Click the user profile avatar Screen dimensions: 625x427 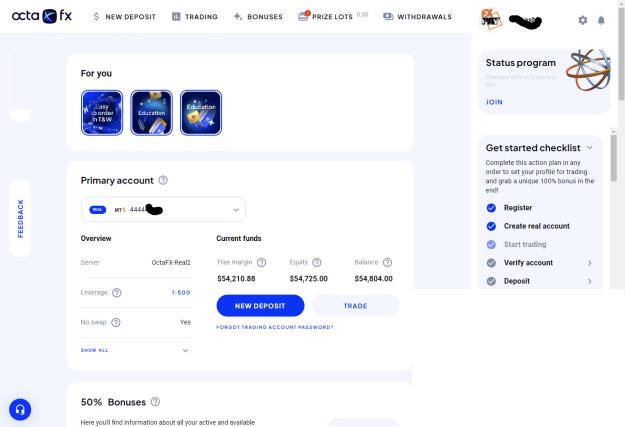tap(491, 19)
